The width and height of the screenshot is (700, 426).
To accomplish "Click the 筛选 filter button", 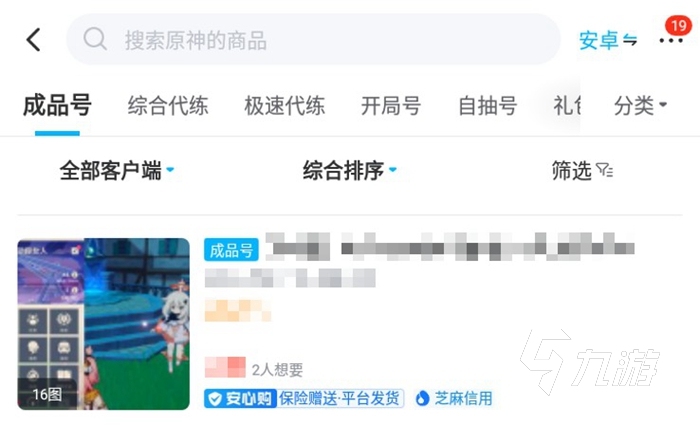I will click(582, 170).
